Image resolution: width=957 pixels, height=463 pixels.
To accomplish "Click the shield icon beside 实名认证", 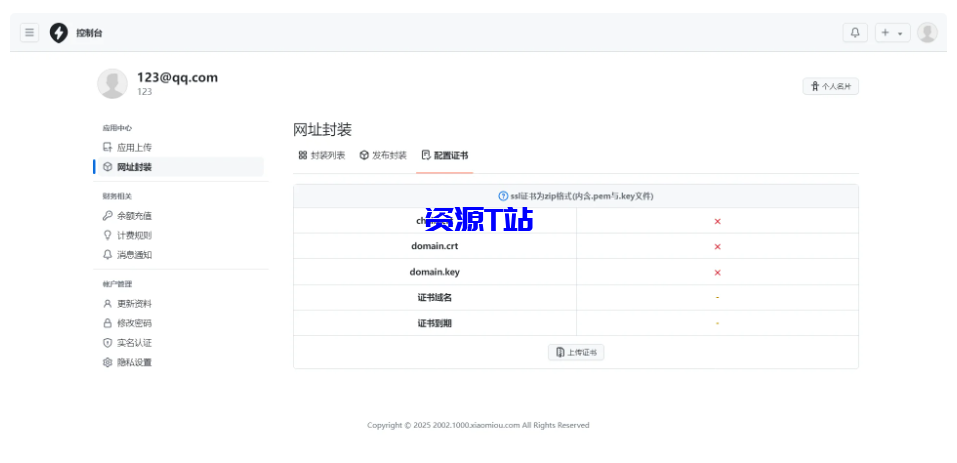I will click(107, 342).
